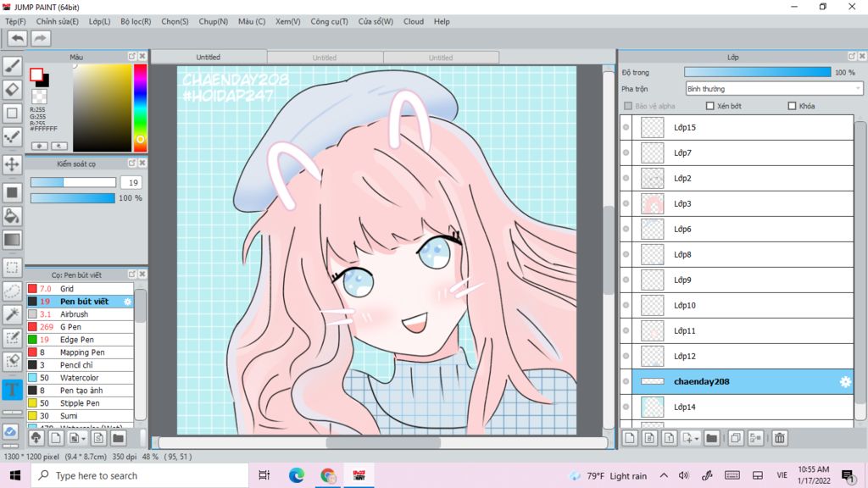Select the Fill rectangle tool

tap(12, 192)
